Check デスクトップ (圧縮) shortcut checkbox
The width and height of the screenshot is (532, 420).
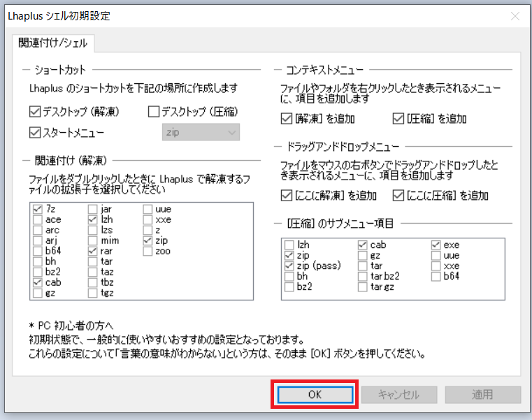click(154, 112)
